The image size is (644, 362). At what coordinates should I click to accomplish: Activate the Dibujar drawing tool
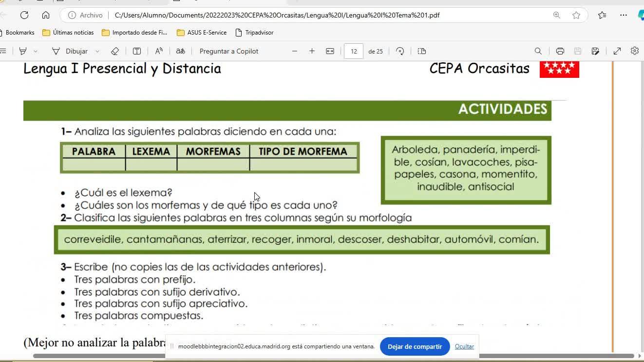[x=70, y=51]
